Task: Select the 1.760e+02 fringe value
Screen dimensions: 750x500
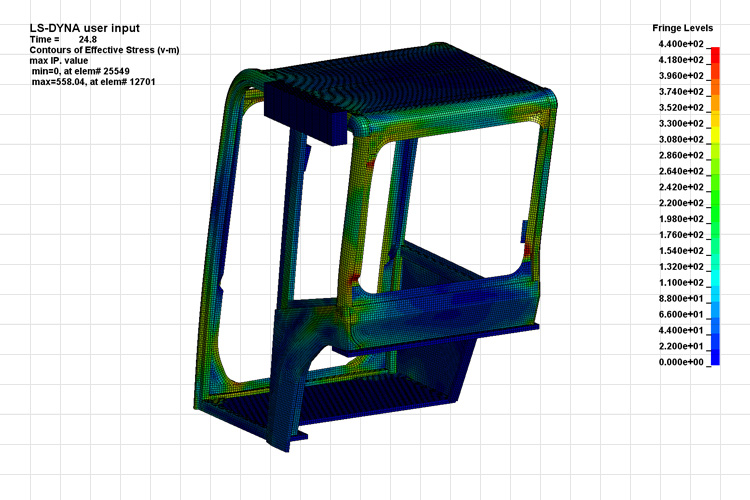Action: [x=681, y=235]
